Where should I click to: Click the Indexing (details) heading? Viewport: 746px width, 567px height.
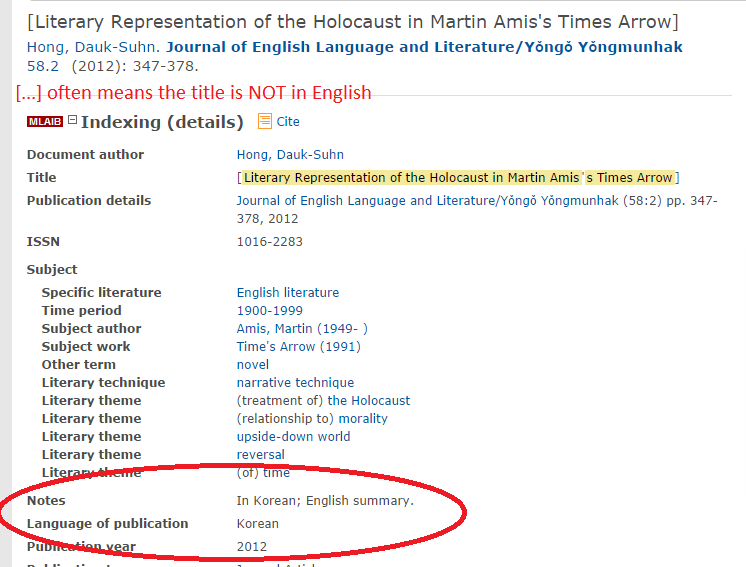(162, 122)
